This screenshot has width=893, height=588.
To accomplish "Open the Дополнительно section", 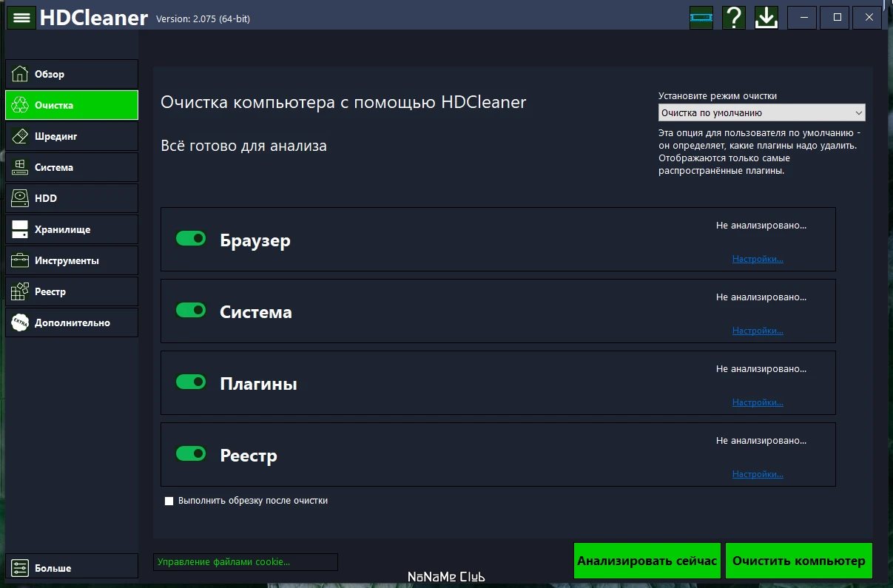I will 72,322.
